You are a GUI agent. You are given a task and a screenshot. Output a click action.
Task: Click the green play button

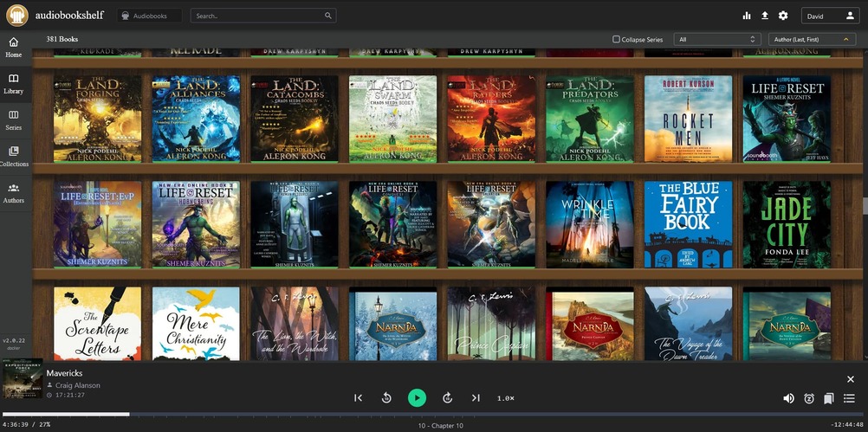(417, 397)
